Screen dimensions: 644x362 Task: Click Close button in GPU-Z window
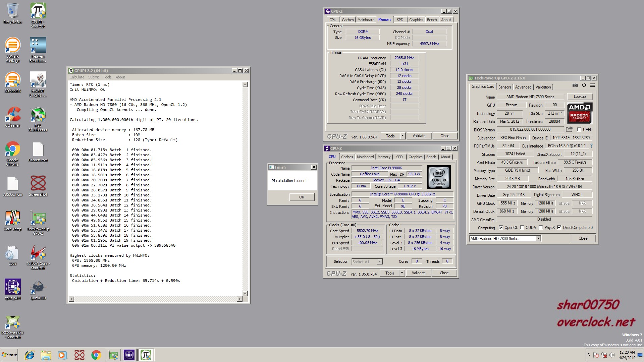pos(583,238)
